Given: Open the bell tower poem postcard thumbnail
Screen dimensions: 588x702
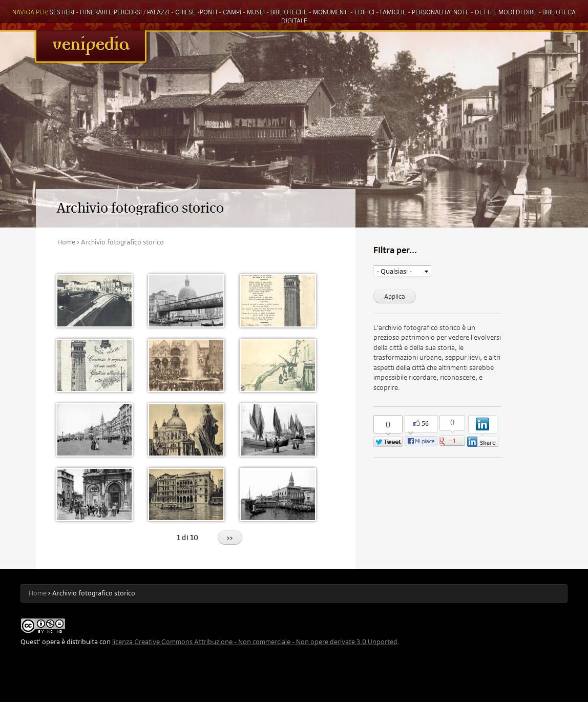Looking at the screenshot, I should click(x=278, y=300).
